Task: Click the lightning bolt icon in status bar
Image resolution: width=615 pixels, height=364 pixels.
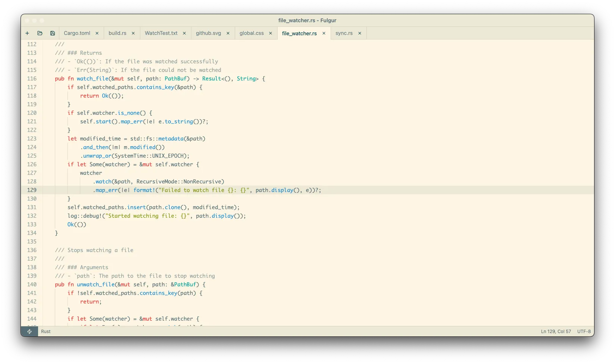Action: [x=29, y=332]
